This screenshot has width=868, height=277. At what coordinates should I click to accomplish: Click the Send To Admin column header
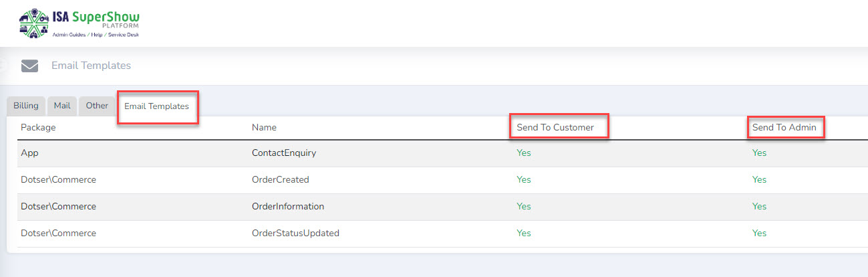784,127
